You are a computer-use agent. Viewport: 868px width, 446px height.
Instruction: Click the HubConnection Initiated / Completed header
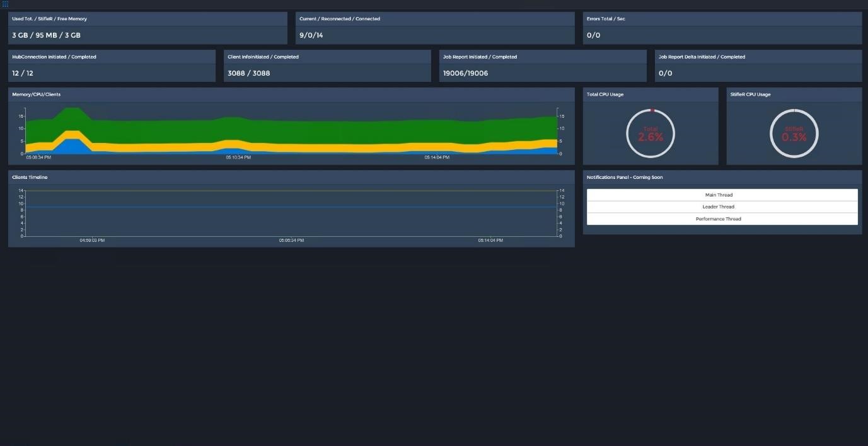54,57
